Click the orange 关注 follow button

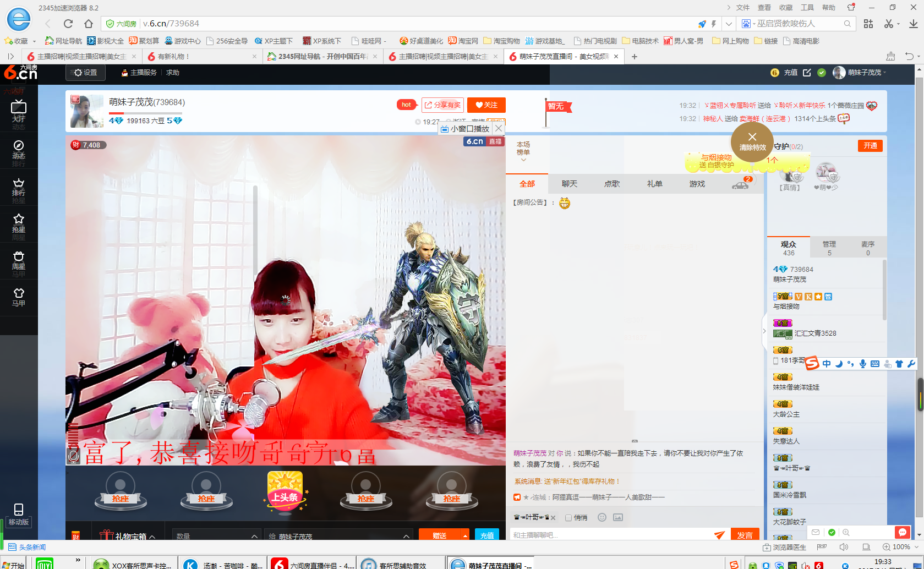(x=486, y=105)
